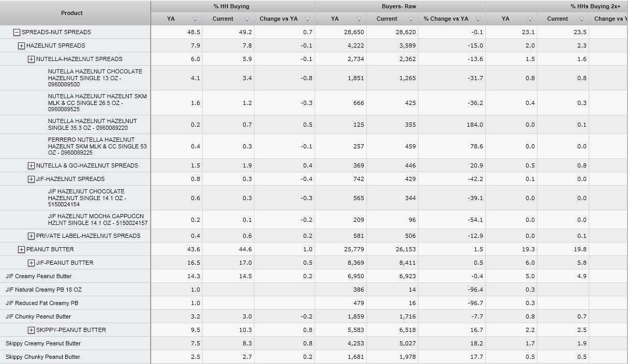Open filter for YA under % HH Buying
This screenshot has width=628, height=364.
click(x=195, y=19)
